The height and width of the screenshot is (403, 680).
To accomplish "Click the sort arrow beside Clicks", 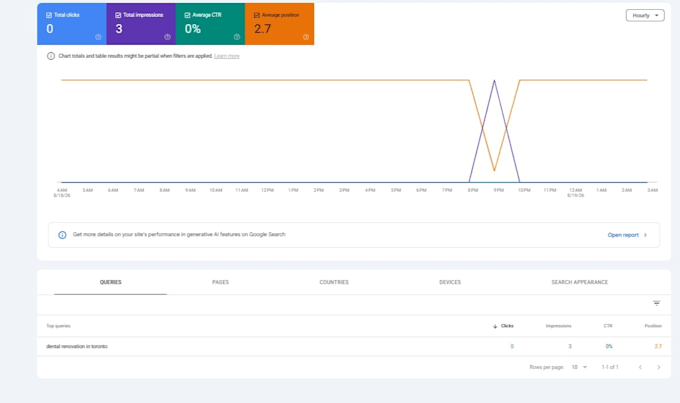I will [x=495, y=327].
